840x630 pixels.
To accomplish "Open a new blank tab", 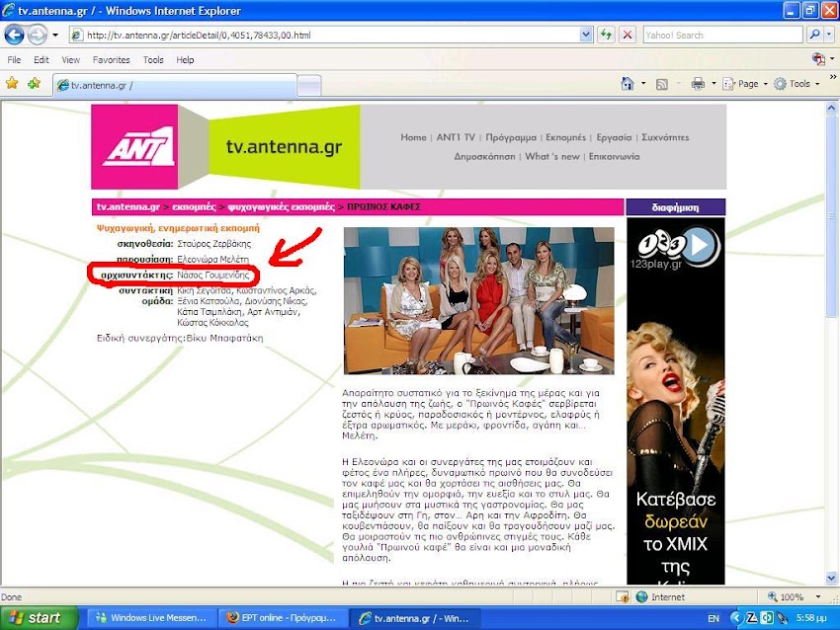I will 309,86.
